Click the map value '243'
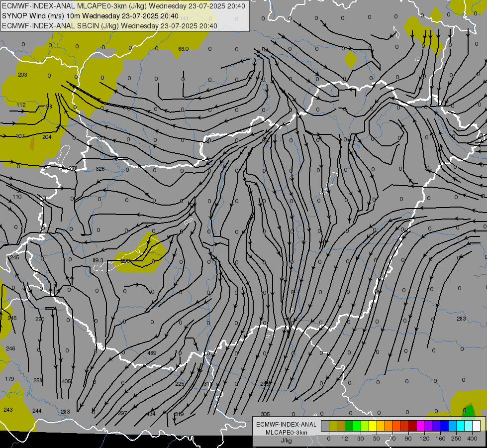This screenshot has height=448, width=487. pos(8,410)
